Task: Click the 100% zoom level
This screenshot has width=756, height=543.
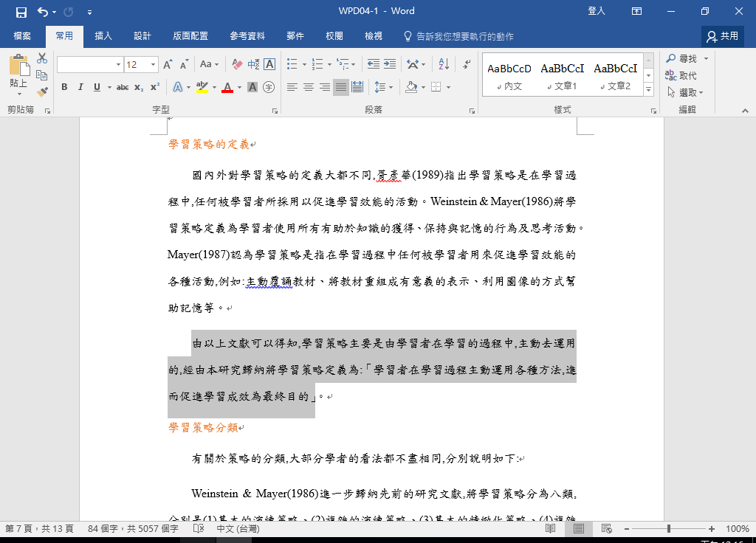Action: [738, 528]
